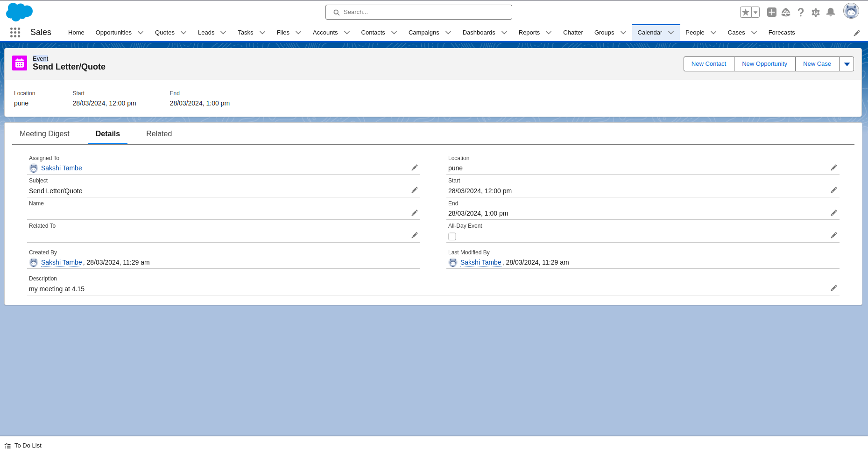Expand the Quotes tab chevron
The width and height of the screenshot is (868, 455).
183,33
